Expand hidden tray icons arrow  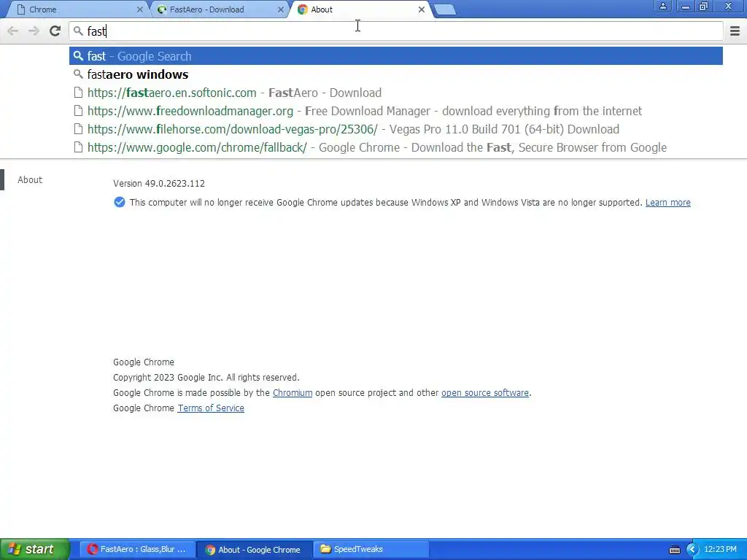click(x=692, y=550)
